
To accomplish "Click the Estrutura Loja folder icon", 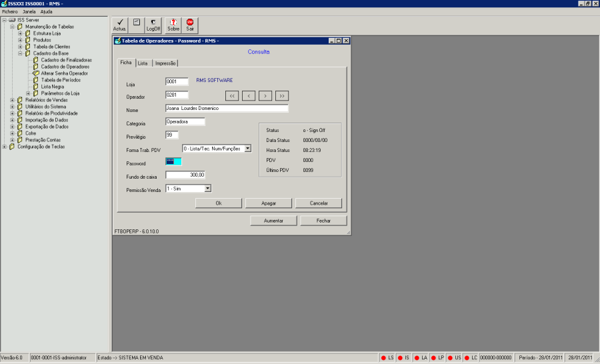I will pos(27,33).
